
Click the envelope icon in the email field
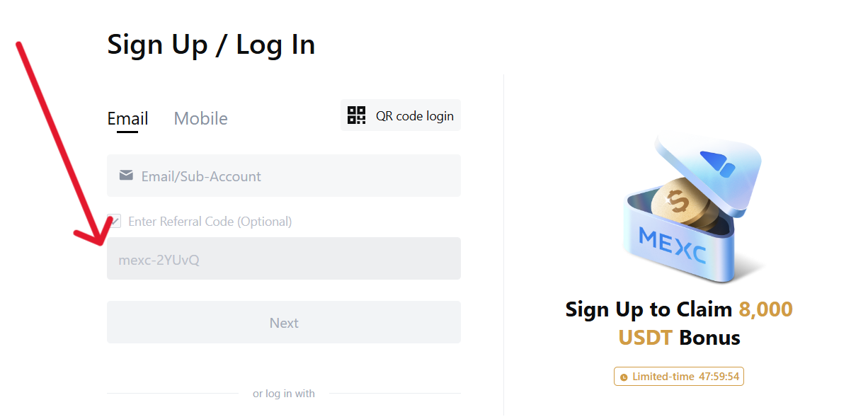point(126,175)
